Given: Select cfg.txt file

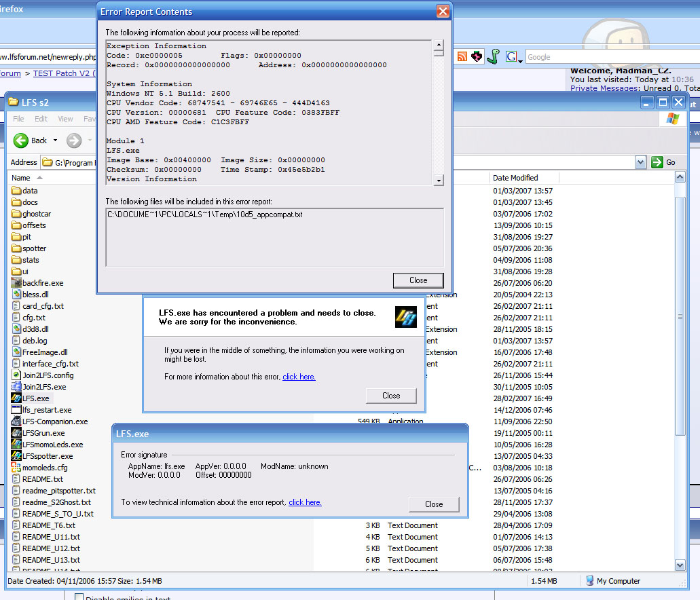Looking at the screenshot, I should 29,318.
